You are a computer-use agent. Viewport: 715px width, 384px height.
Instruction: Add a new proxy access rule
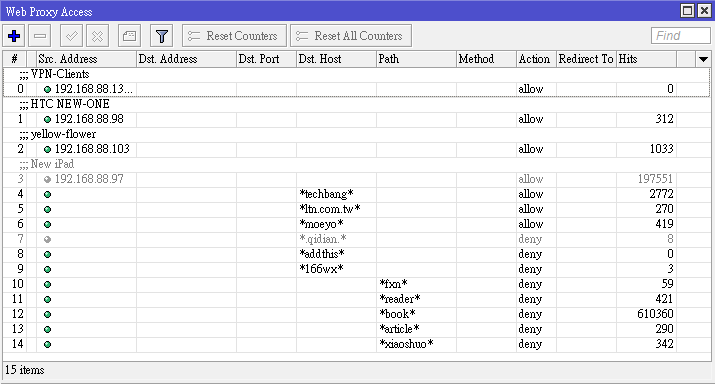pyautogui.click(x=14, y=36)
